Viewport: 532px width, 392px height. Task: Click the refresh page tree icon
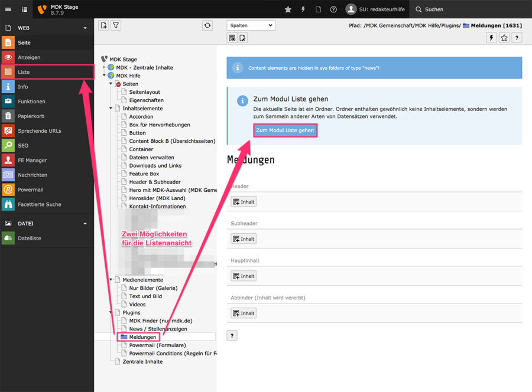pos(207,25)
